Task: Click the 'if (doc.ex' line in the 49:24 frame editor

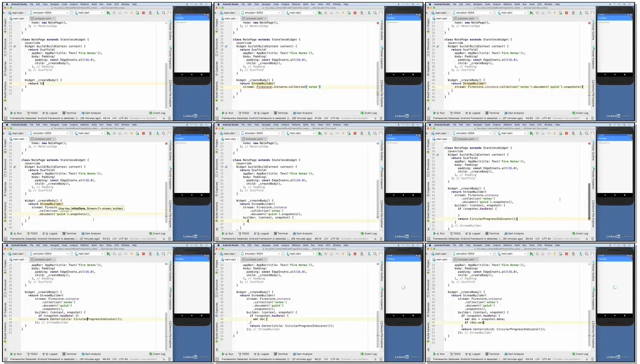Action: [x=474, y=322]
